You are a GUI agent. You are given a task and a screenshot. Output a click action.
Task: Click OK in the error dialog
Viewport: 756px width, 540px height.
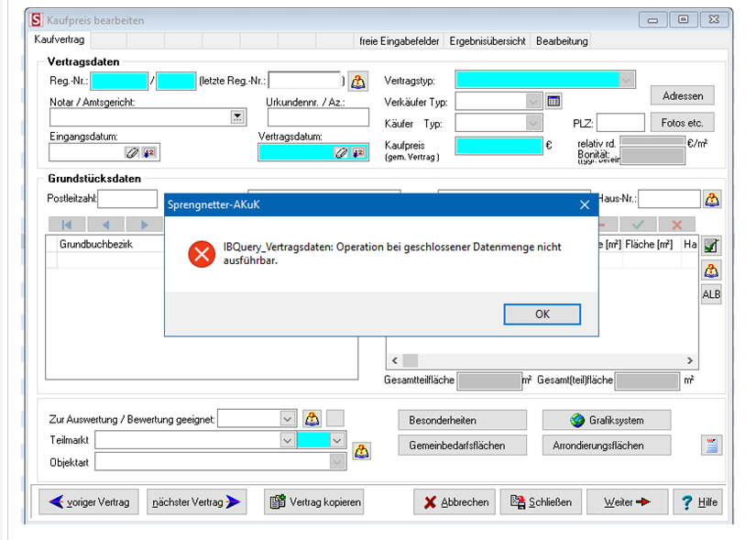point(542,314)
